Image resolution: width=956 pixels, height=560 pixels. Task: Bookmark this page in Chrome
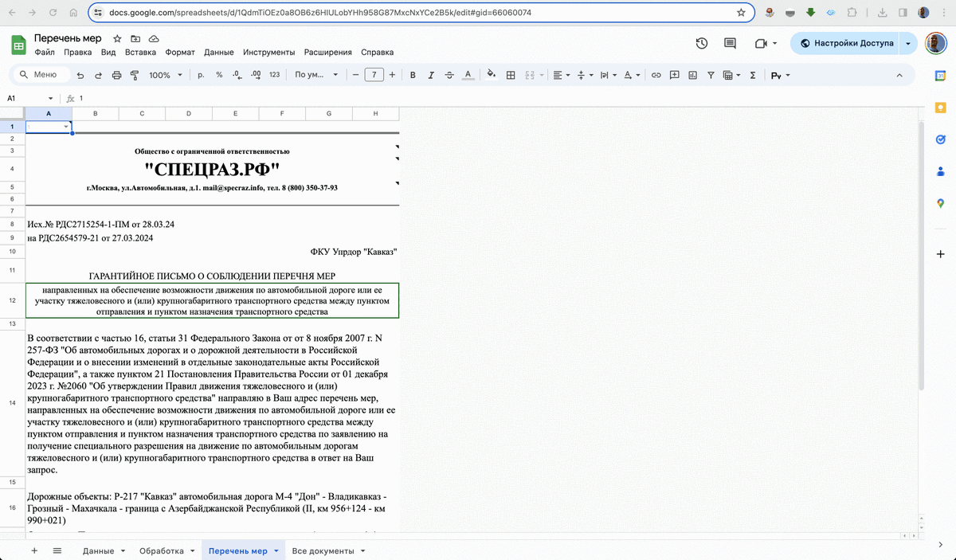[x=741, y=13]
